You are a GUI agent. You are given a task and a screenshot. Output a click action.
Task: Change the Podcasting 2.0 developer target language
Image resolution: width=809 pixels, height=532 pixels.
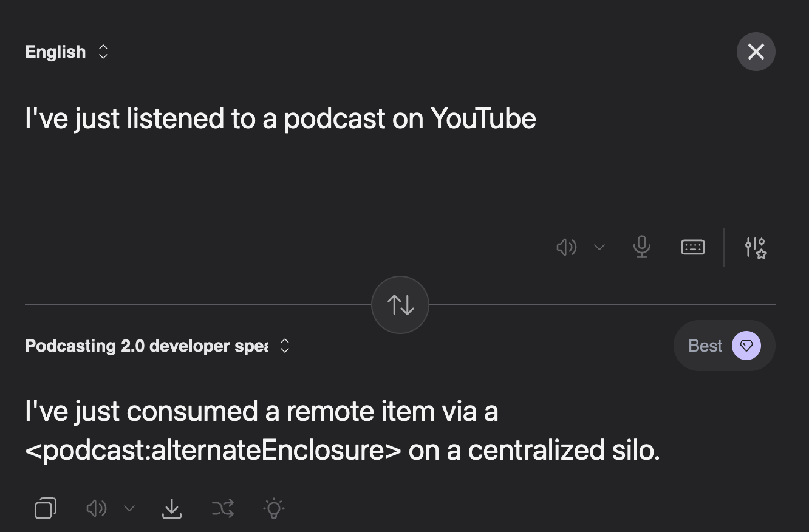point(146,346)
